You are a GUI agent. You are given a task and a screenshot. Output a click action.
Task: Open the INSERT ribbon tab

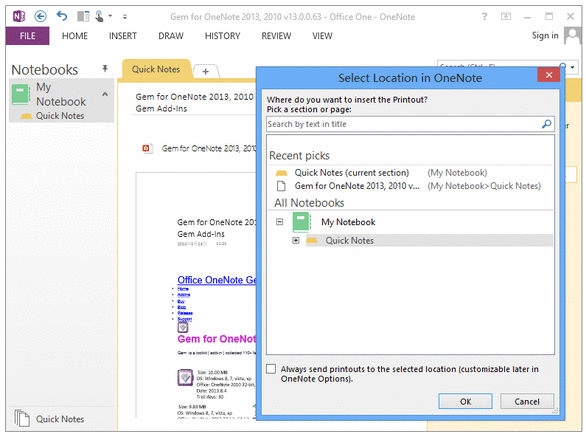click(x=123, y=36)
